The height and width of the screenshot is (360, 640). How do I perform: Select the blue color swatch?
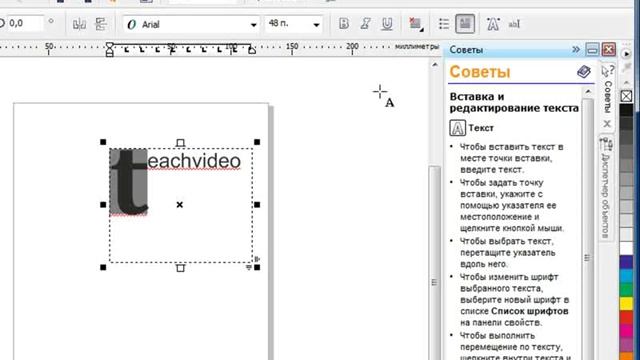coord(627,262)
